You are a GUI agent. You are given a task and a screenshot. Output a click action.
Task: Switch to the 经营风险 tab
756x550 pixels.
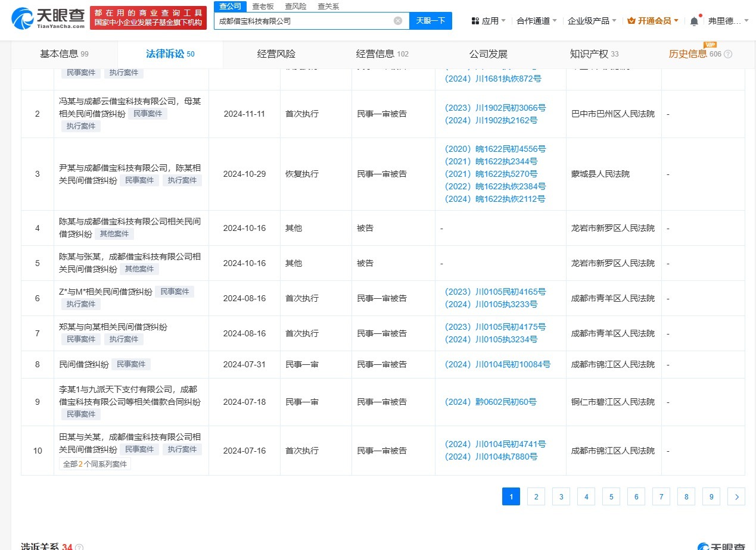coord(276,54)
